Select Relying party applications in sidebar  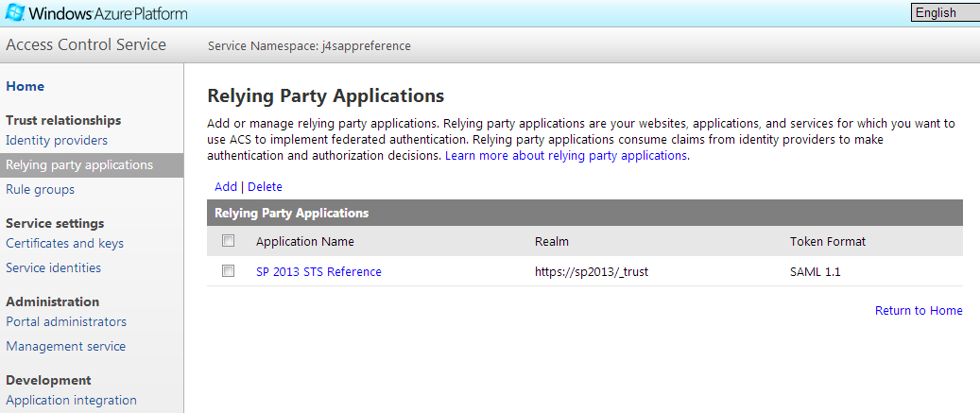click(x=92, y=165)
